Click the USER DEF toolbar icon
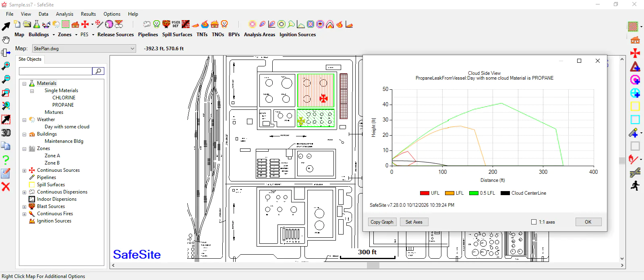 click(176, 24)
